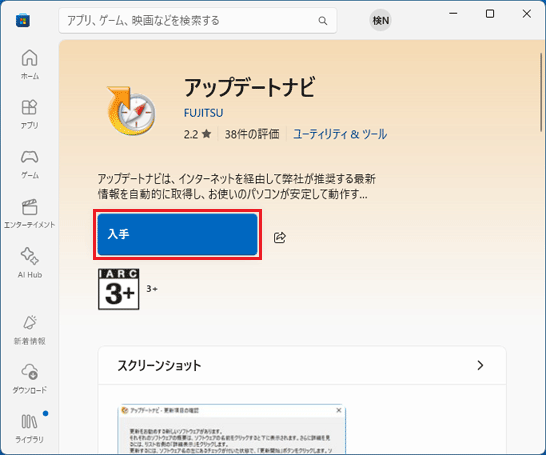Viewport: 546px width, 455px height.
Task: Close the Microsoft Store window
Action: (x=526, y=14)
